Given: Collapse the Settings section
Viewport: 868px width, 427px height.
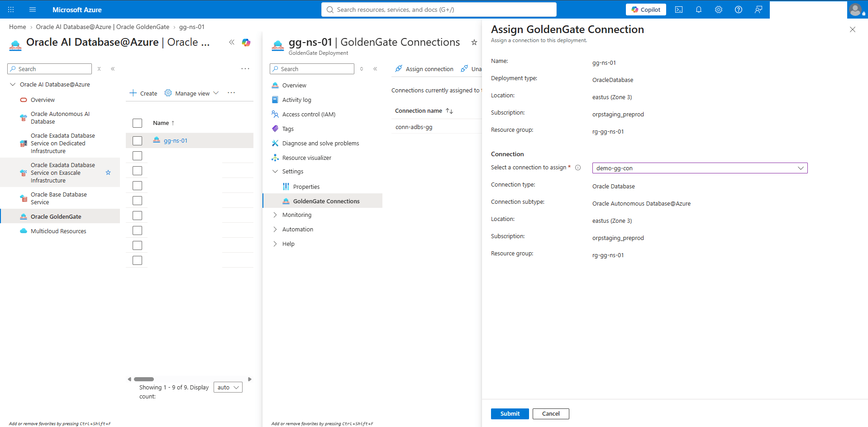Looking at the screenshot, I should point(275,172).
